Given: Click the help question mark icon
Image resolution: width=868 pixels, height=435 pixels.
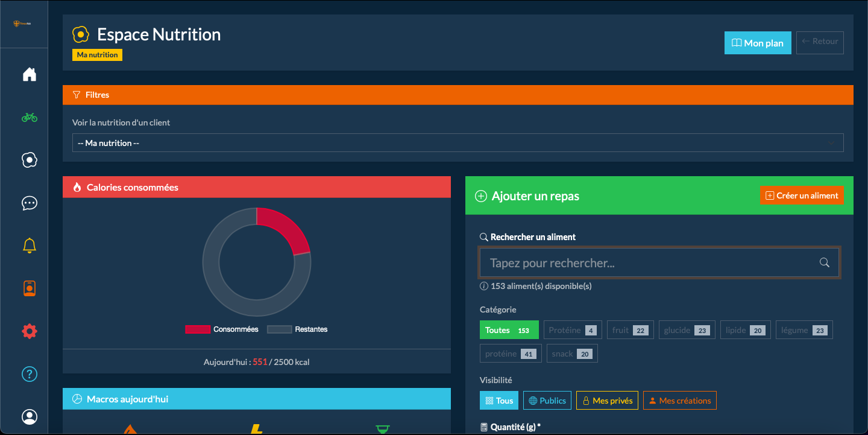Looking at the screenshot, I should (30, 374).
